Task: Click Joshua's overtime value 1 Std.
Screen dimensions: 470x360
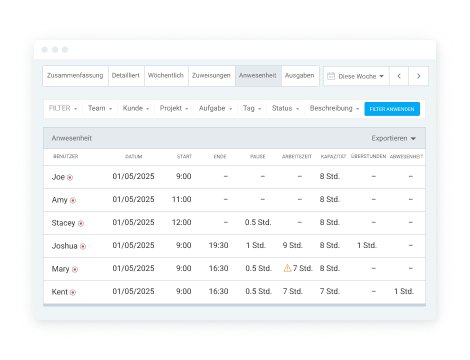Action: (x=367, y=245)
